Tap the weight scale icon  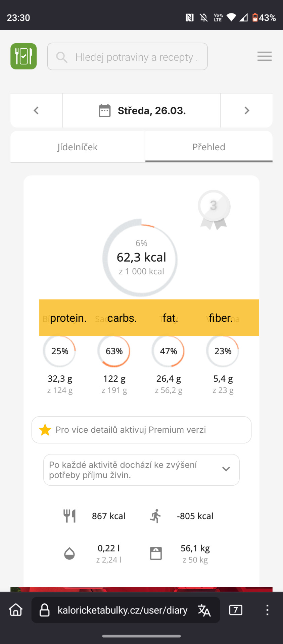click(x=156, y=553)
